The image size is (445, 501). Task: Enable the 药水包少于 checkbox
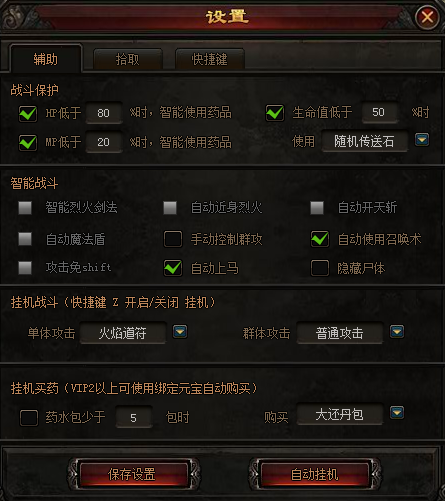coord(29,418)
